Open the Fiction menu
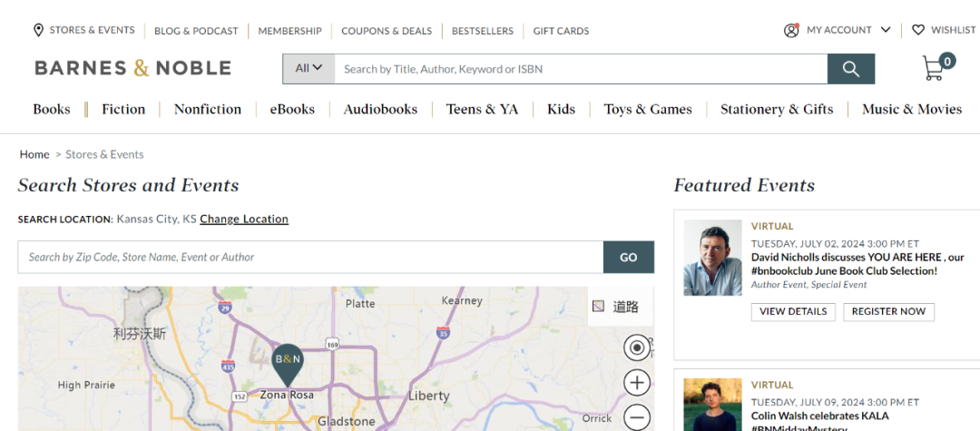The width and height of the screenshot is (980, 431). (x=123, y=109)
